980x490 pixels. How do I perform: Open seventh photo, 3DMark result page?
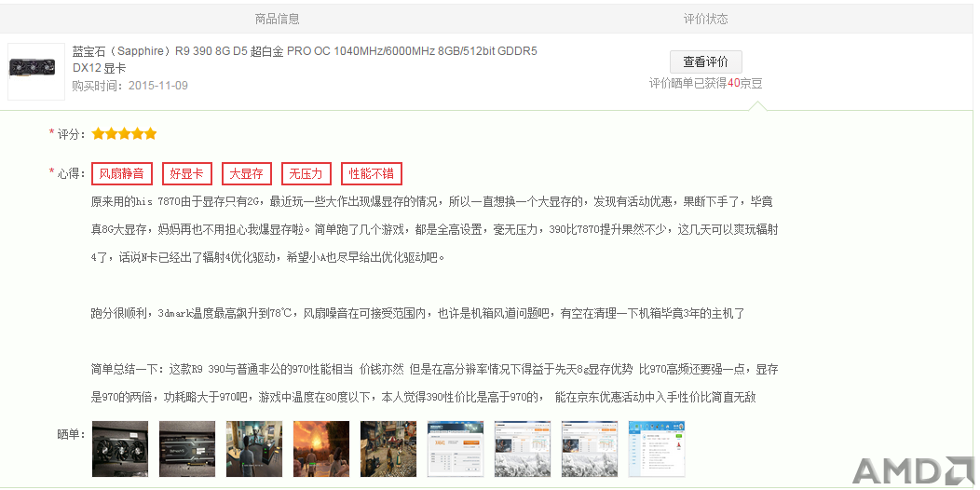pyautogui.click(x=523, y=449)
